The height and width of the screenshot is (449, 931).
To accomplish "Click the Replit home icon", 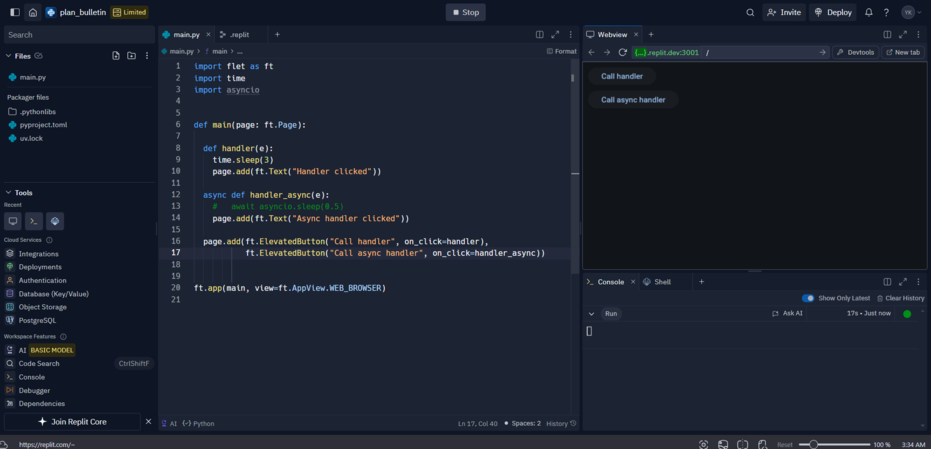I will (32, 12).
